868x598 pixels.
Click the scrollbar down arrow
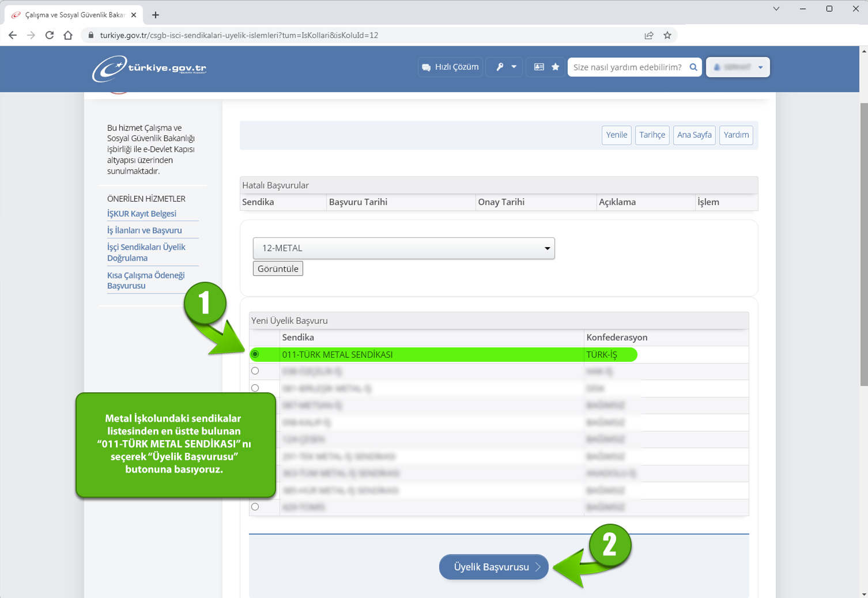[863, 594]
